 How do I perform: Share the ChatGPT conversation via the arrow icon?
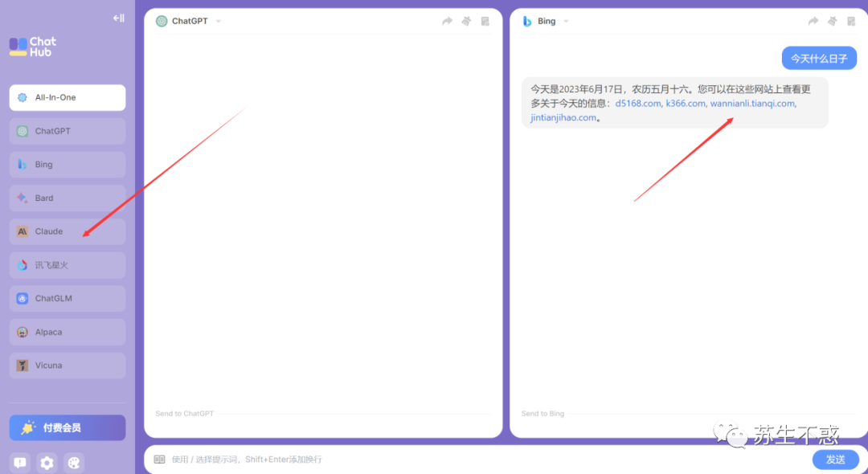[447, 21]
